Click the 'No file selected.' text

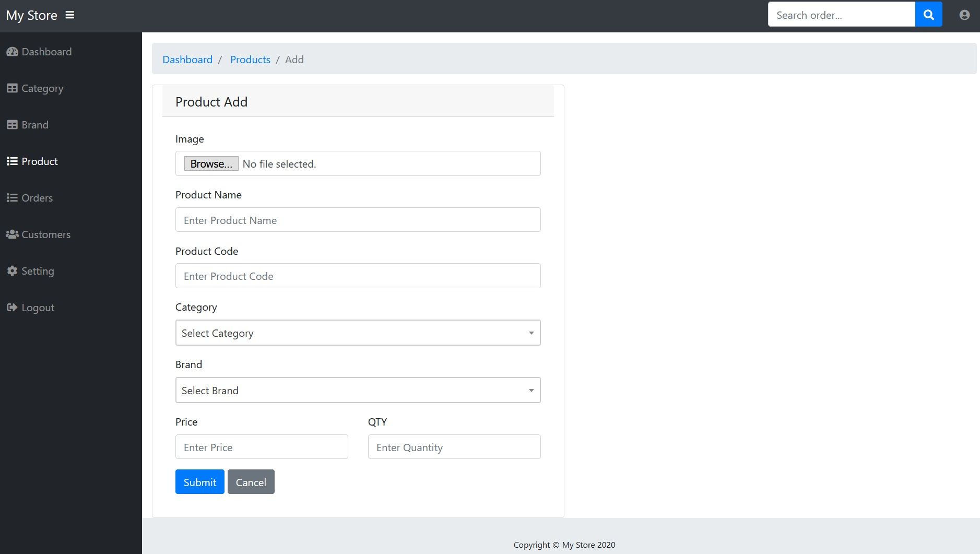(279, 164)
